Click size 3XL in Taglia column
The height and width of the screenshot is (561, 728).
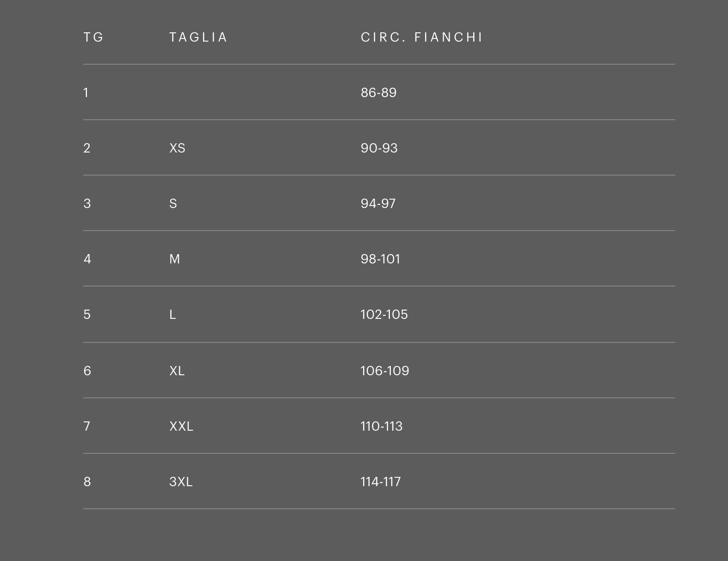pos(181,482)
